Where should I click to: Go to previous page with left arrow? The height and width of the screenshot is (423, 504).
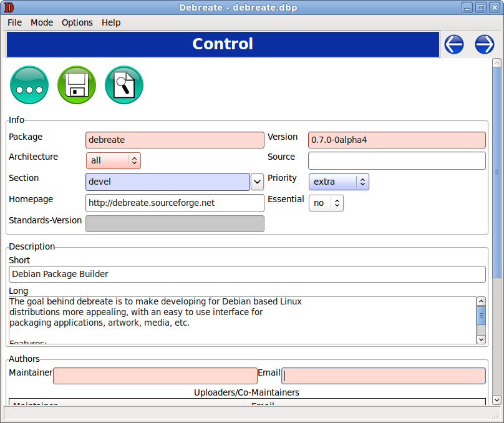[x=454, y=44]
